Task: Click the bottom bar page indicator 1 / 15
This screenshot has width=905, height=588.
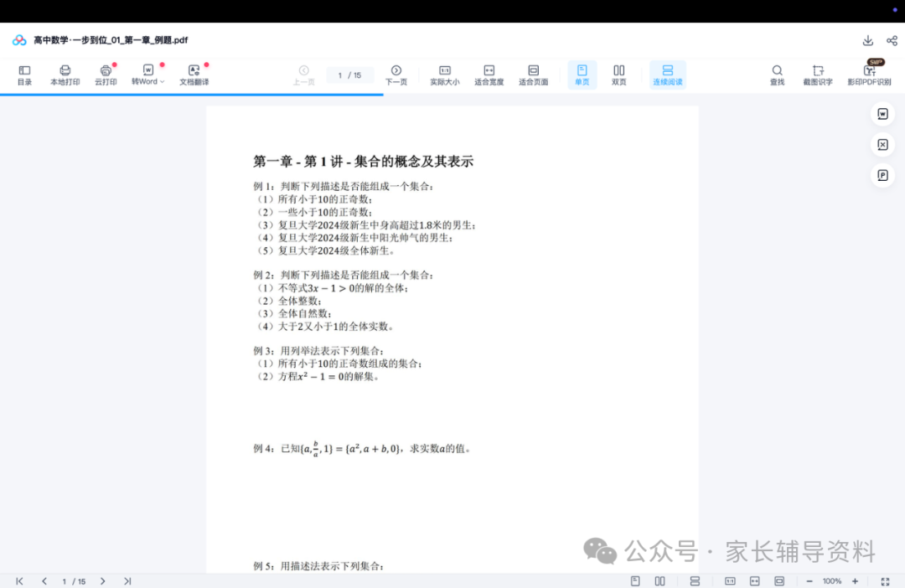Action: tap(74, 581)
